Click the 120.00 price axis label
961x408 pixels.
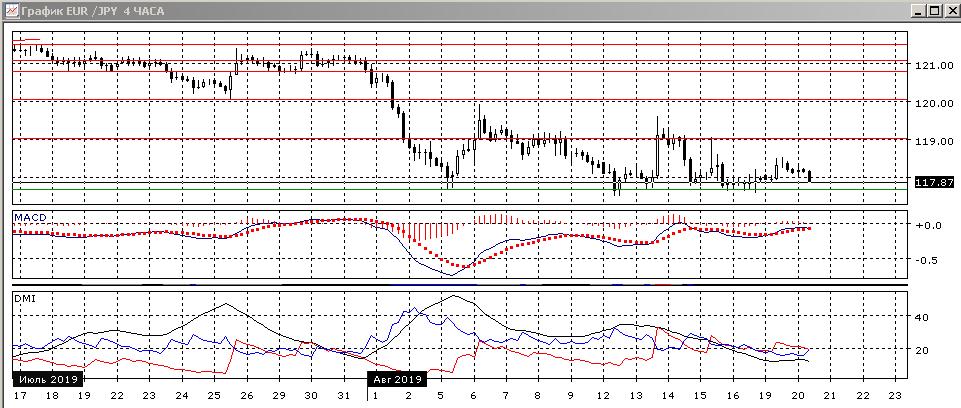pyautogui.click(x=933, y=103)
